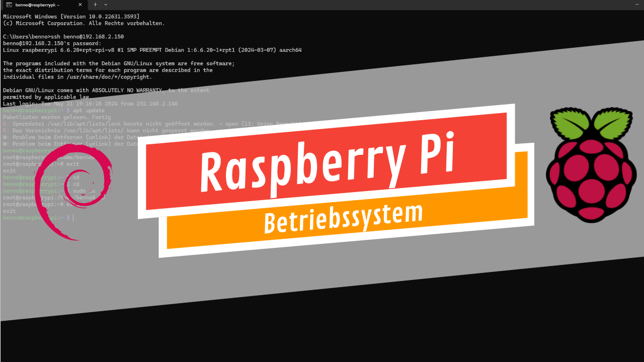
Task: Click 'Paketlisten werden gelesen… Fertig' line
Action: 57,117
